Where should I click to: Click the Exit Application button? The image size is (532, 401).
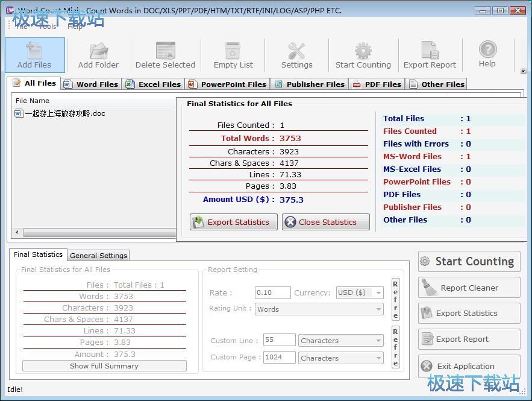point(469,366)
